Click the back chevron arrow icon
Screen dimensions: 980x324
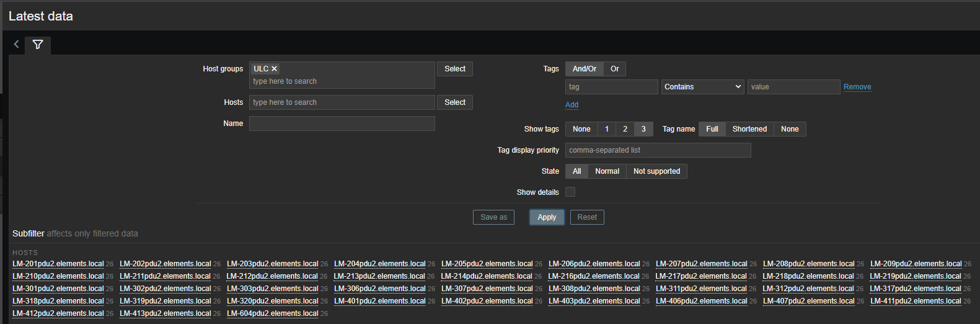tap(17, 45)
